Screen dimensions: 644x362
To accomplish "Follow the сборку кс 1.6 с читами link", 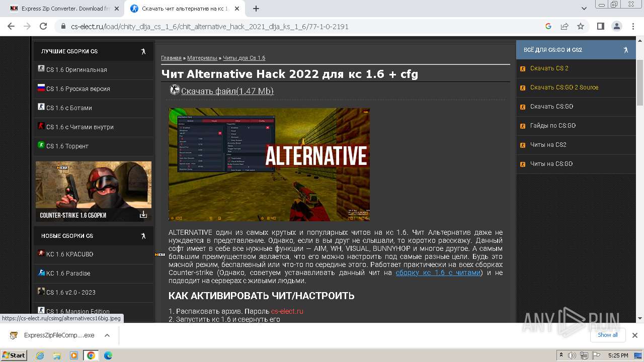I will click(x=438, y=273).
